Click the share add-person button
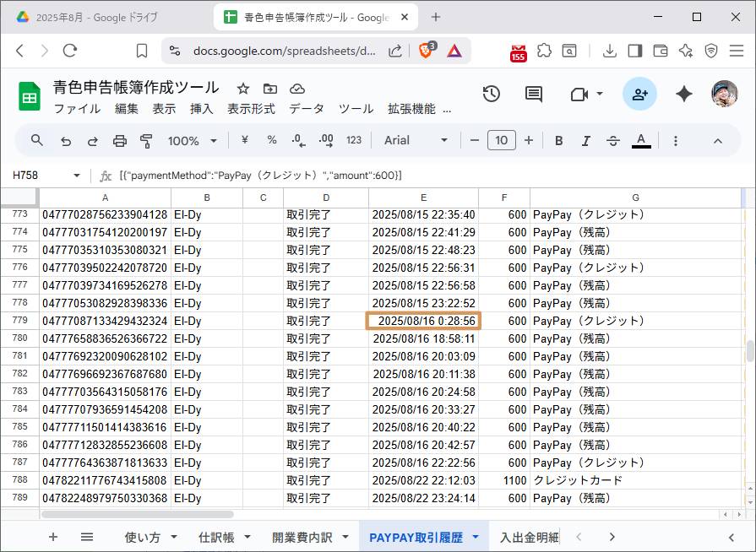Viewport: 756px width, 552px height. point(639,95)
